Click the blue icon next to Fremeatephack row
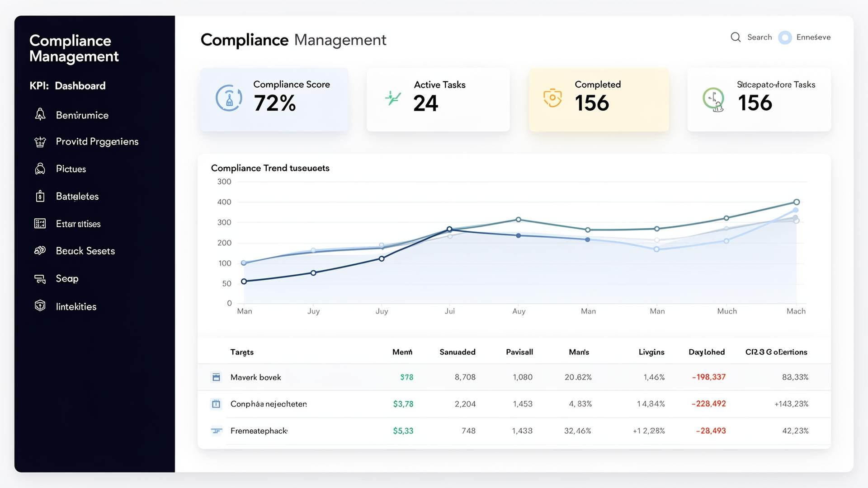The image size is (868, 488). coord(217,431)
